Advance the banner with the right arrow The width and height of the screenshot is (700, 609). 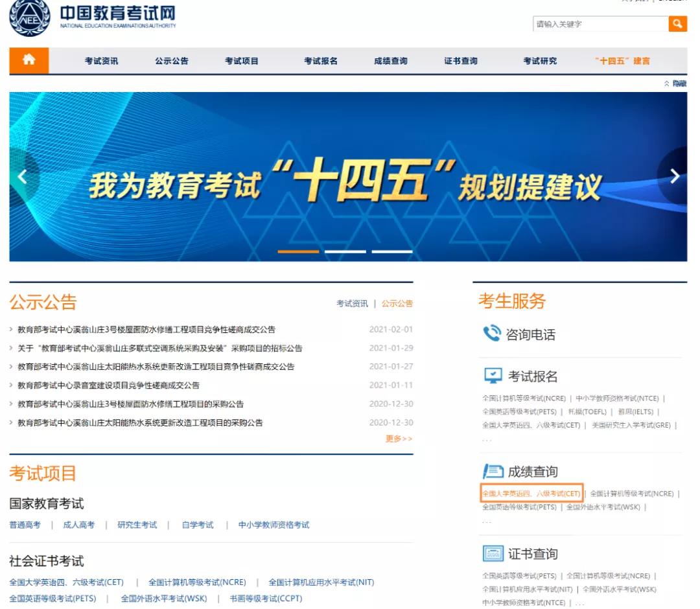(675, 176)
